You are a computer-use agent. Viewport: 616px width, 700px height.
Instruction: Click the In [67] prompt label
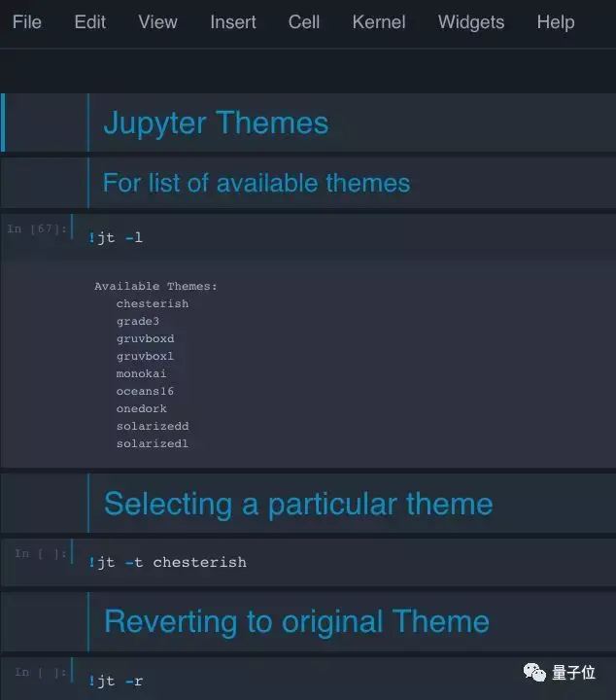(37, 229)
